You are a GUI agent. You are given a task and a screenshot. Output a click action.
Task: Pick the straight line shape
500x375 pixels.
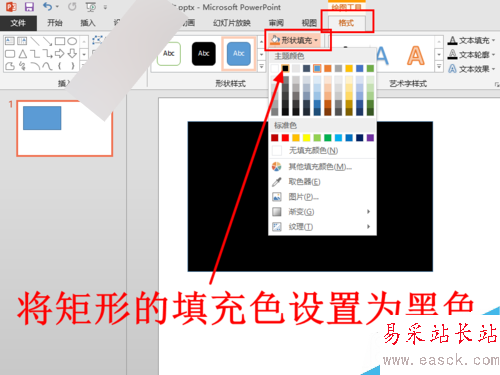click(x=35, y=41)
